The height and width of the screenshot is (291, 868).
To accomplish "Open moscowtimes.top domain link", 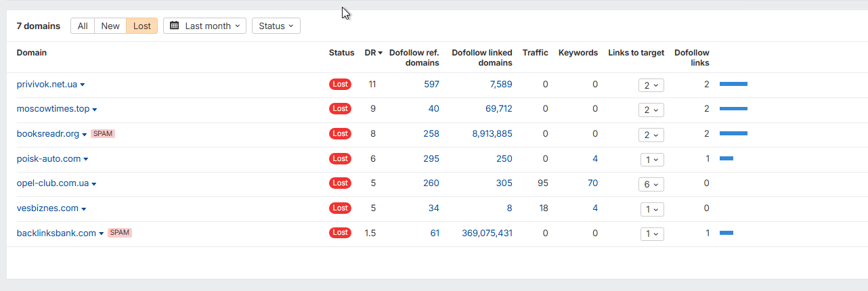I will (53, 109).
